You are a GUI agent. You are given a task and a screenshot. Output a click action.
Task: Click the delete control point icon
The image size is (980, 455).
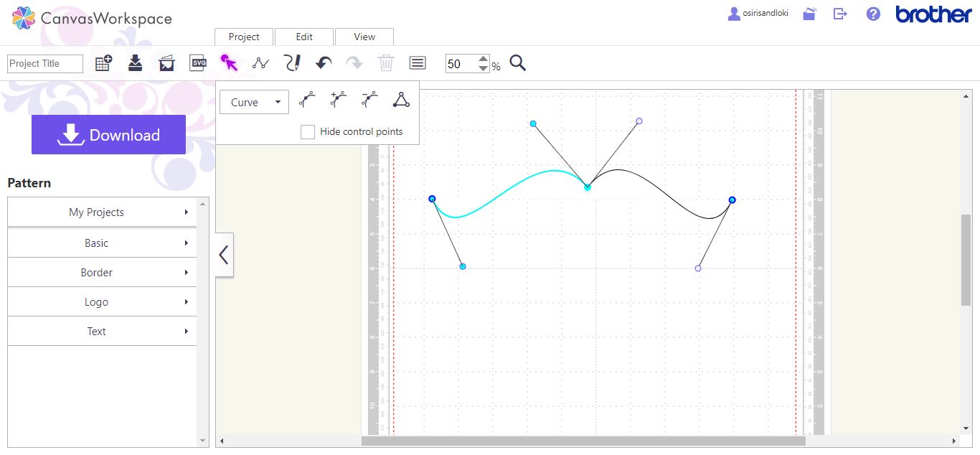point(368,99)
